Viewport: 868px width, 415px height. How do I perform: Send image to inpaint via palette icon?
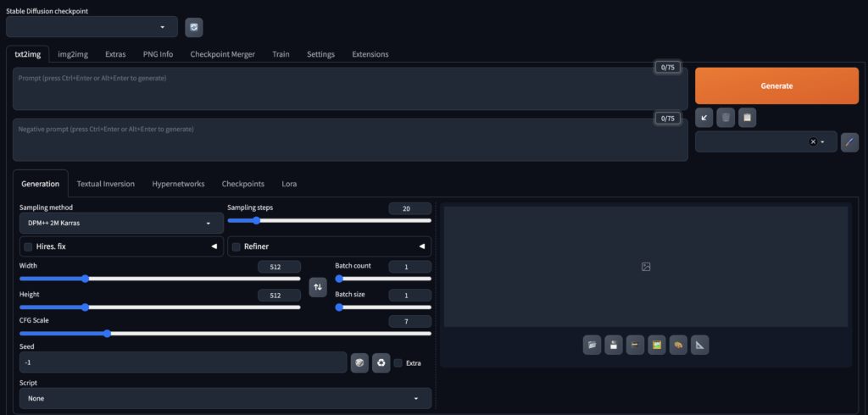(x=678, y=345)
